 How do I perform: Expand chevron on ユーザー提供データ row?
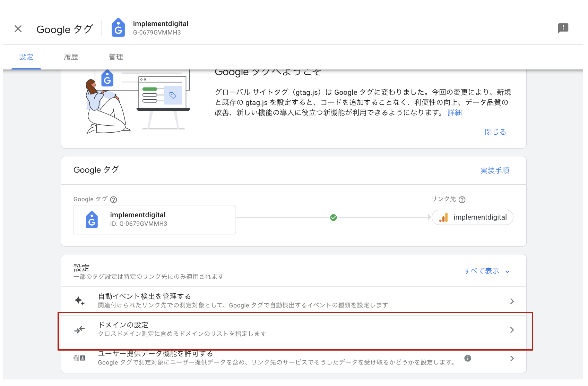coord(512,359)
